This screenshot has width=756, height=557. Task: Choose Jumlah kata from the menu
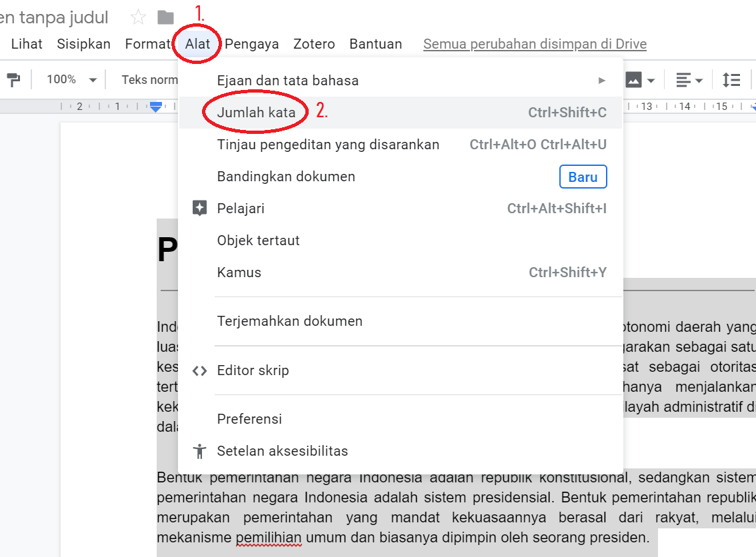pos(256,113)
